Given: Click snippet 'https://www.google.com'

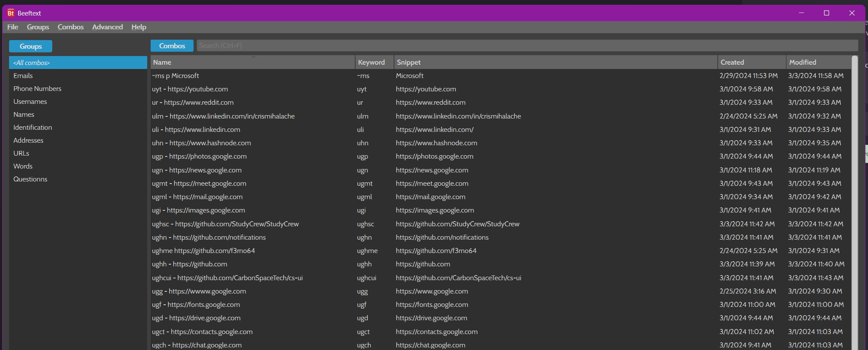Looking at the screenshot, I should coord(432,291).
